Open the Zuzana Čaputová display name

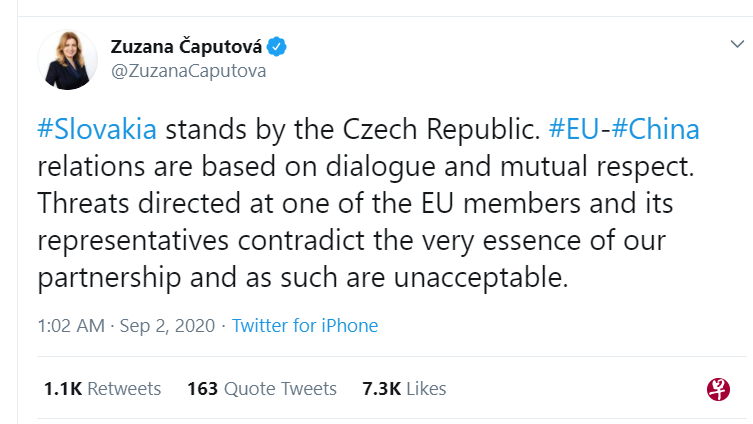point(188,46)
